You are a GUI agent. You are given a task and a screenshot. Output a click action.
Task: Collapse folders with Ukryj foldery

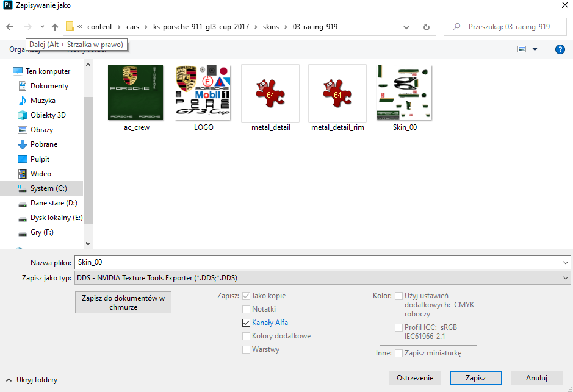pos(32,380)
